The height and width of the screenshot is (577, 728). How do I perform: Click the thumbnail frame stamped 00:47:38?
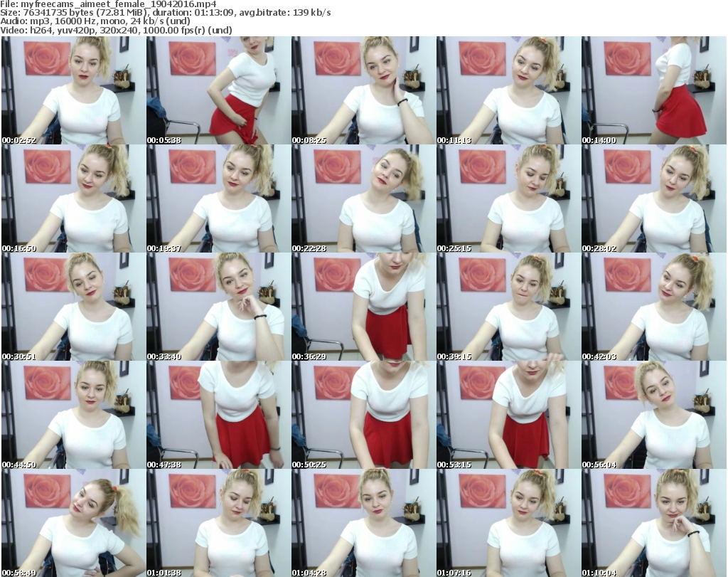coord(219,415)
